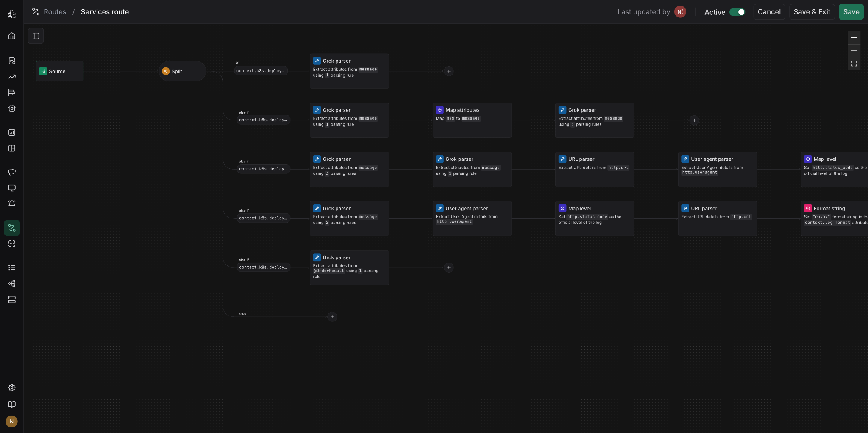Screen dimensions: 868x433
Task: Select the highlighted routes sidebar icon
Action: pos(12,228)
